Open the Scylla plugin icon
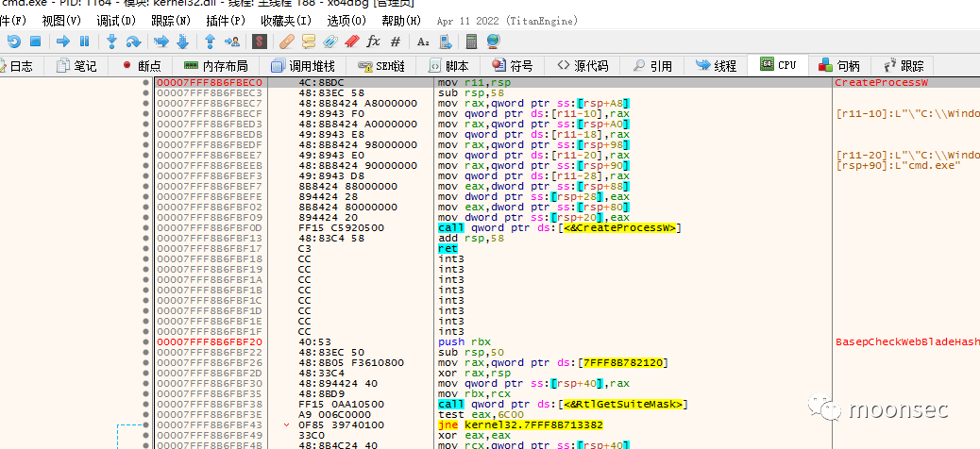The image size is (980, 449). tap(260, 42)
